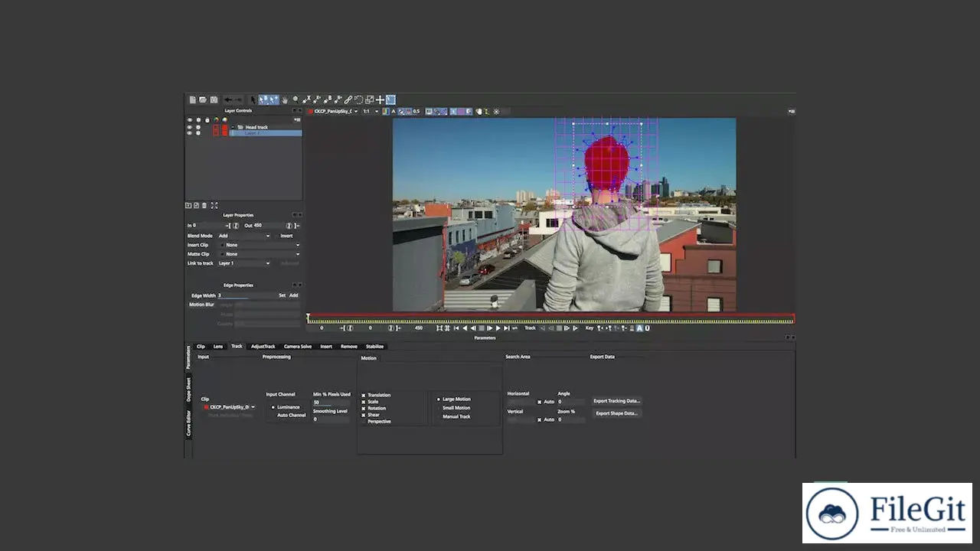This screenshot has width=980, height=551.
Task: Toggle the Rotation checkbox
Action: pyautogui.click(x=363, y=409)
